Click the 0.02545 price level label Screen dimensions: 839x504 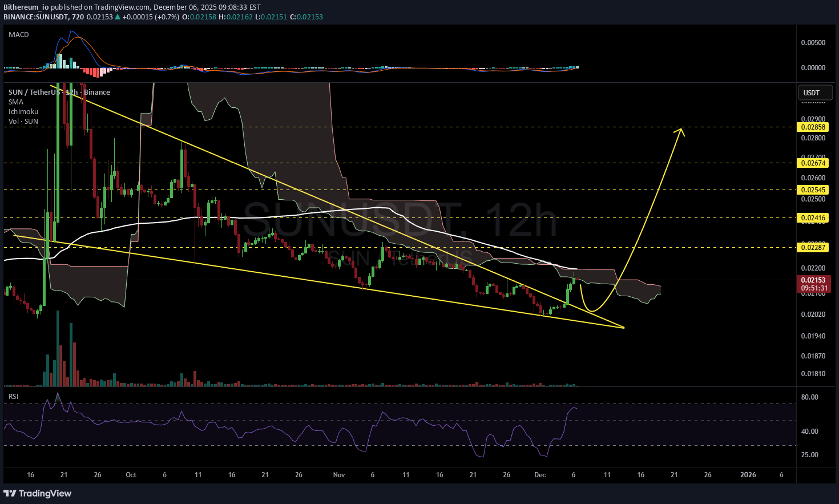tap(813, 190)
